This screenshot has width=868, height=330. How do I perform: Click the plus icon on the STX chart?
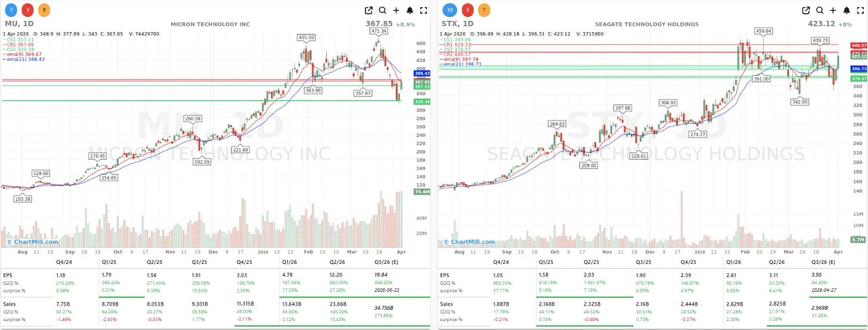pos(833,10)
